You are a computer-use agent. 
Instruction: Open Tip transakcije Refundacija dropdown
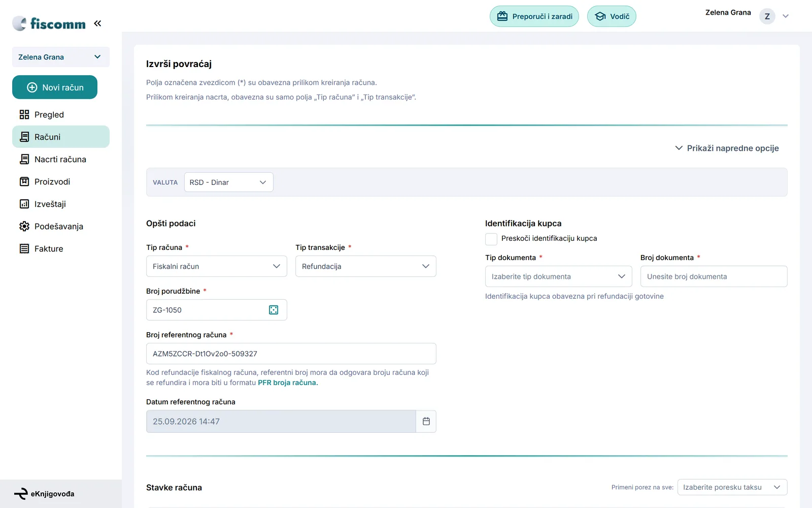(x=366, y=266)
